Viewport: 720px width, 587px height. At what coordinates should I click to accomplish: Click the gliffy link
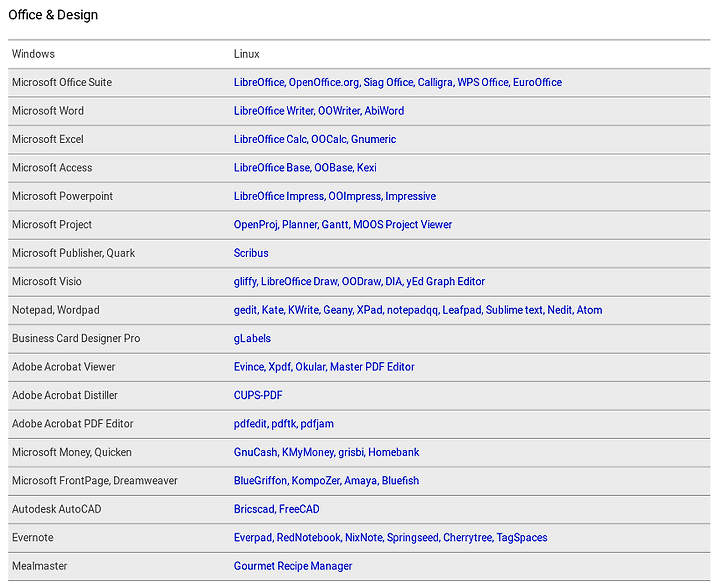(x=245, y=282)
